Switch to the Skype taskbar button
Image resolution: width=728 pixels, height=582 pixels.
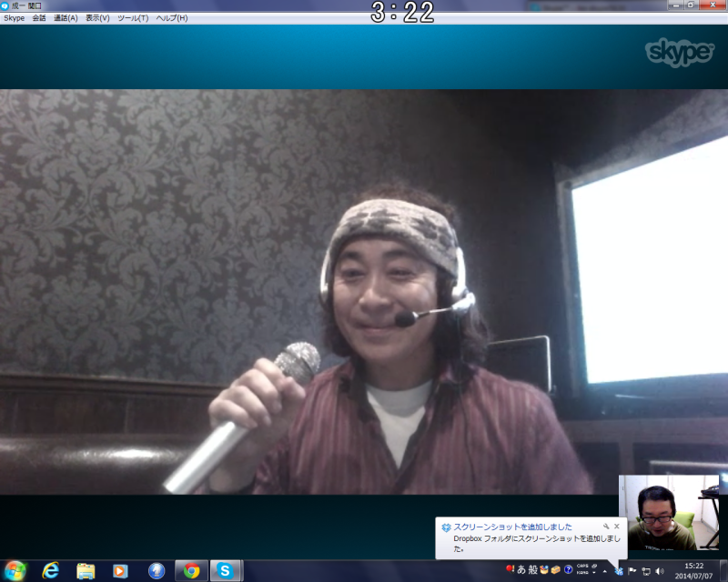point(225,571)
